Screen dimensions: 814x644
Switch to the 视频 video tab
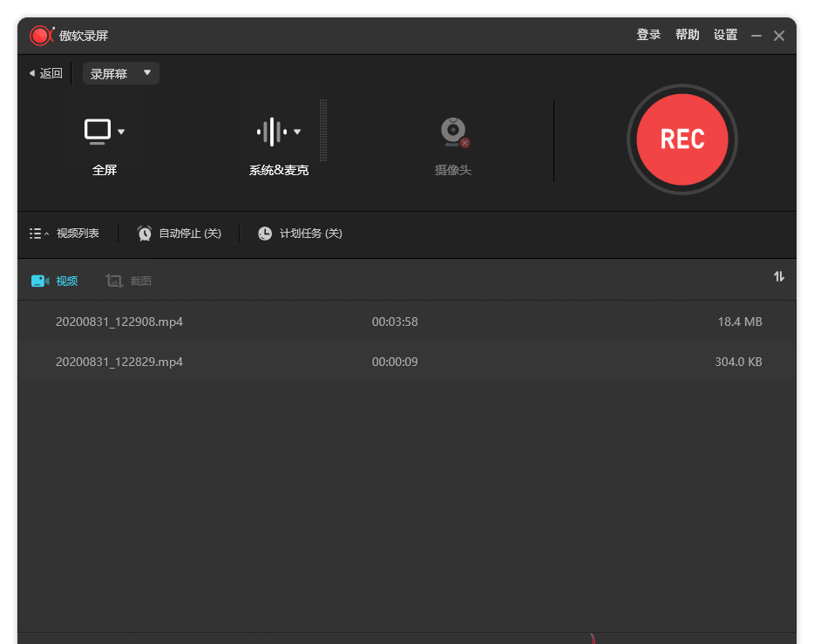coord(55,281)
